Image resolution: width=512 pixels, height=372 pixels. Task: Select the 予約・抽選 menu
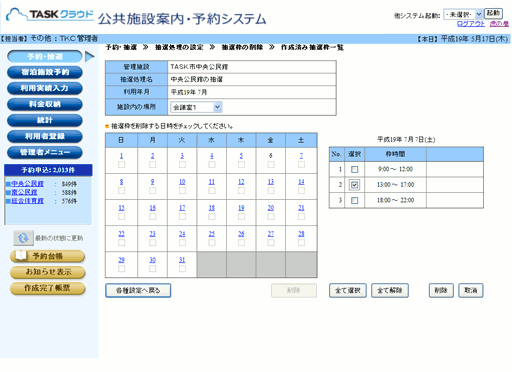(x=45, y=56)
